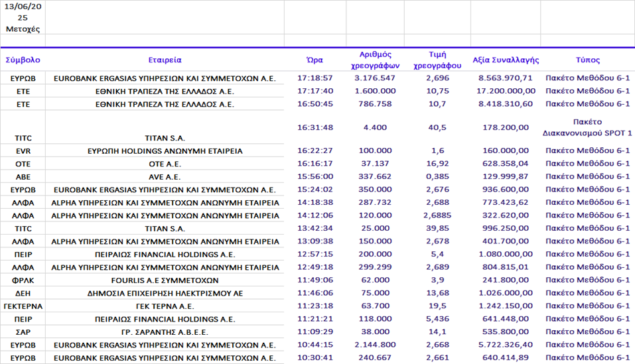Select the ΓΡ. ΣΑΡΑΝΤΗΣ Α.Β.Ε.Ε. cell

(165, 332)
